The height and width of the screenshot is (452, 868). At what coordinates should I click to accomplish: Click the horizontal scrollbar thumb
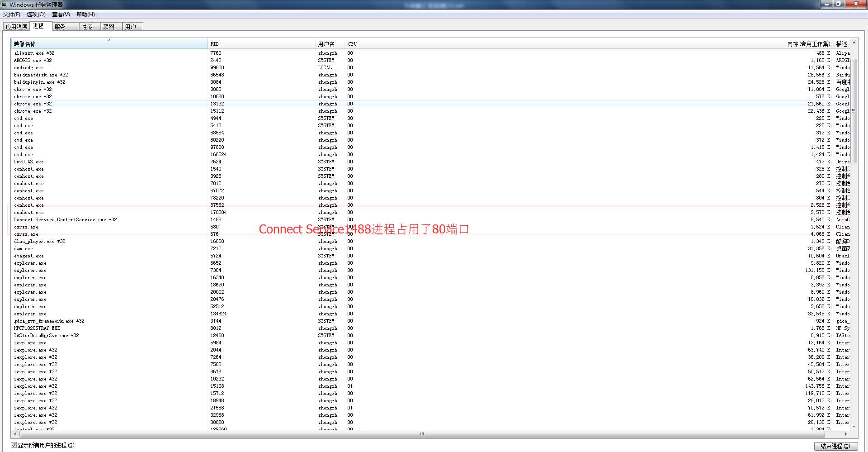click(421, 434)
